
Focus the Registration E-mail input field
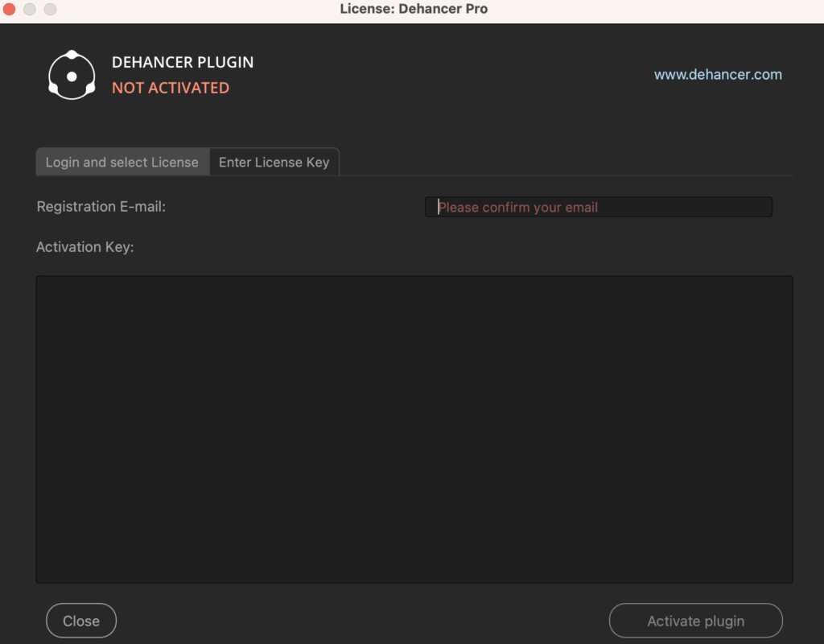[x=599, y=207]
